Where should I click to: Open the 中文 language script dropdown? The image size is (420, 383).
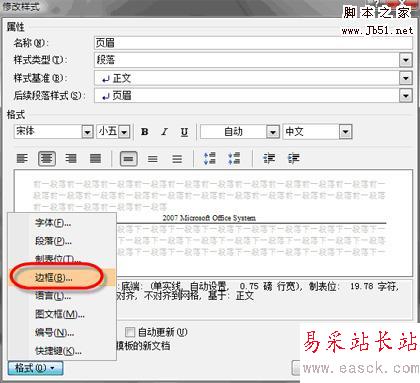click(345, 132)
